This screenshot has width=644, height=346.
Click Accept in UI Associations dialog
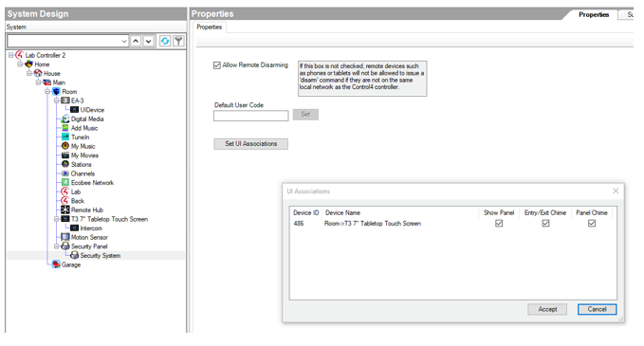point(547,309)
